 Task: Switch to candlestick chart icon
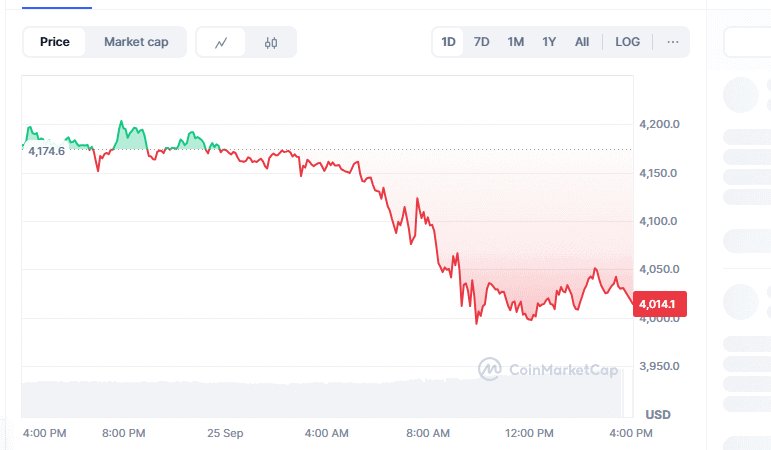[271, 42]
